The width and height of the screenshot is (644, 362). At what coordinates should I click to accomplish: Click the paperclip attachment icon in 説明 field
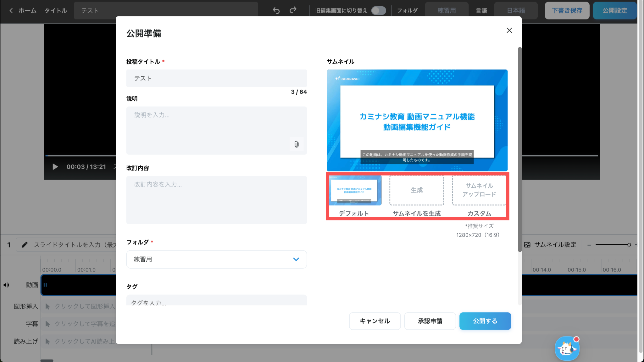coord(296,144)
